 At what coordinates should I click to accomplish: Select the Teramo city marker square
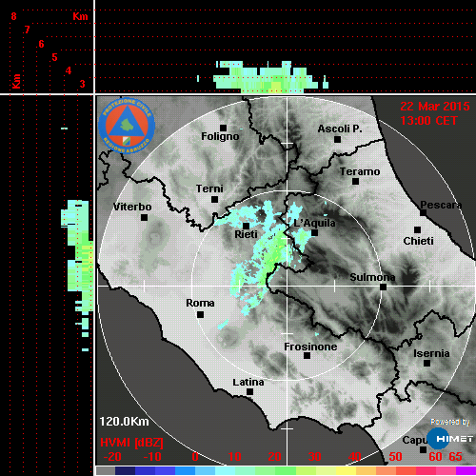tap(356, 182)
